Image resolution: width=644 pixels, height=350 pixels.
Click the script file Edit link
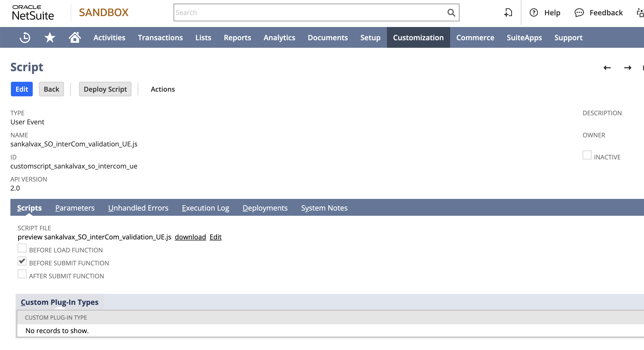[x=215, y=237]
